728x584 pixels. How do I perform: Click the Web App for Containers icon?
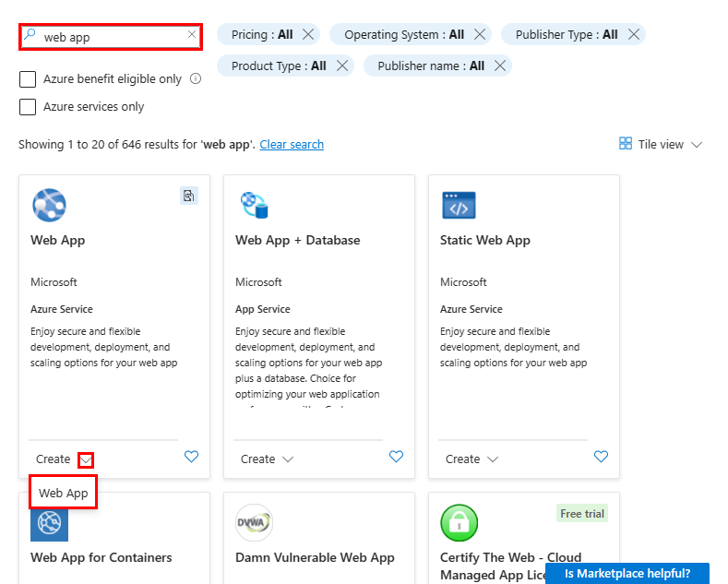(x=49, y=524)
